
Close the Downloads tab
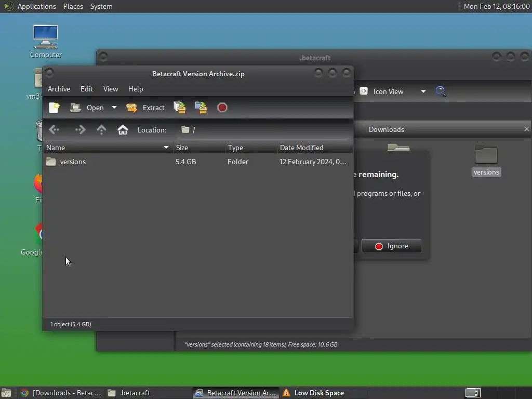pyautogui.click(x=526, y=129)
